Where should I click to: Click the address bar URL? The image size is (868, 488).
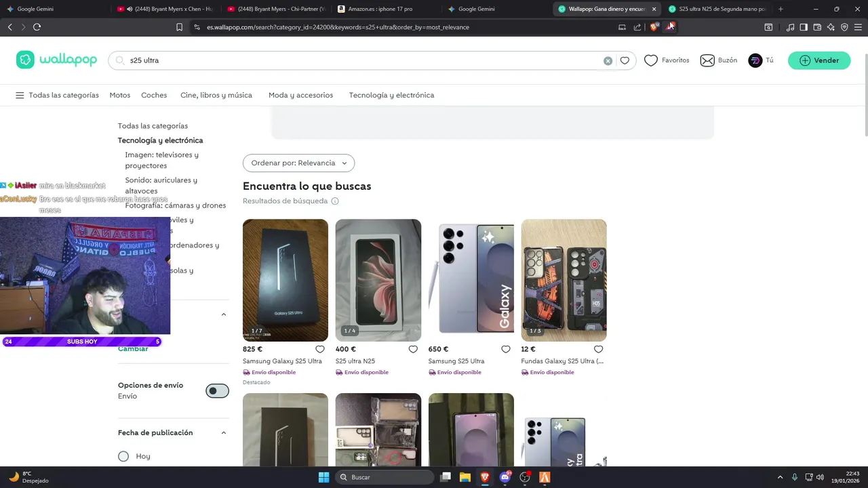pyautogui.click(x=338, y=27)
